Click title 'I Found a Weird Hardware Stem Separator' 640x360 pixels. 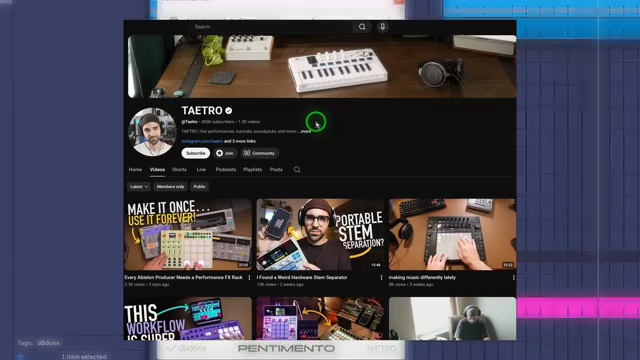tap(302, 278)
